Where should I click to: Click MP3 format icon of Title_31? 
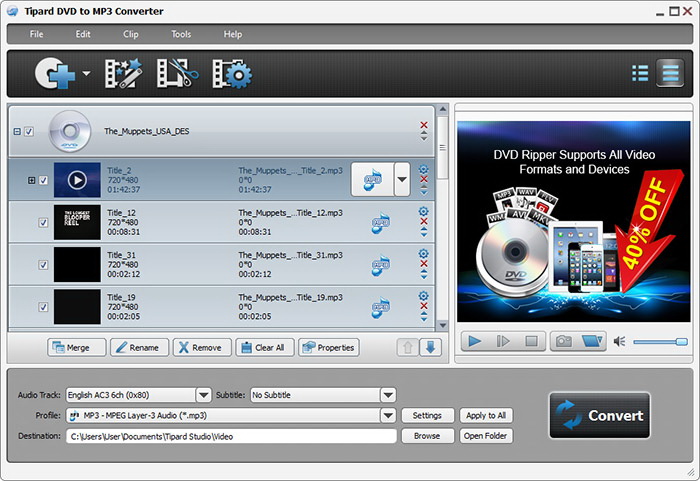(x=380, y=265)
